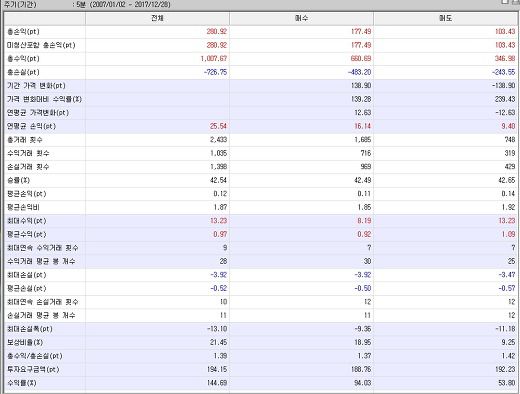Select the 평균손익비 row label
This screenshot has width=520, height=394.
tap(23, 207)
